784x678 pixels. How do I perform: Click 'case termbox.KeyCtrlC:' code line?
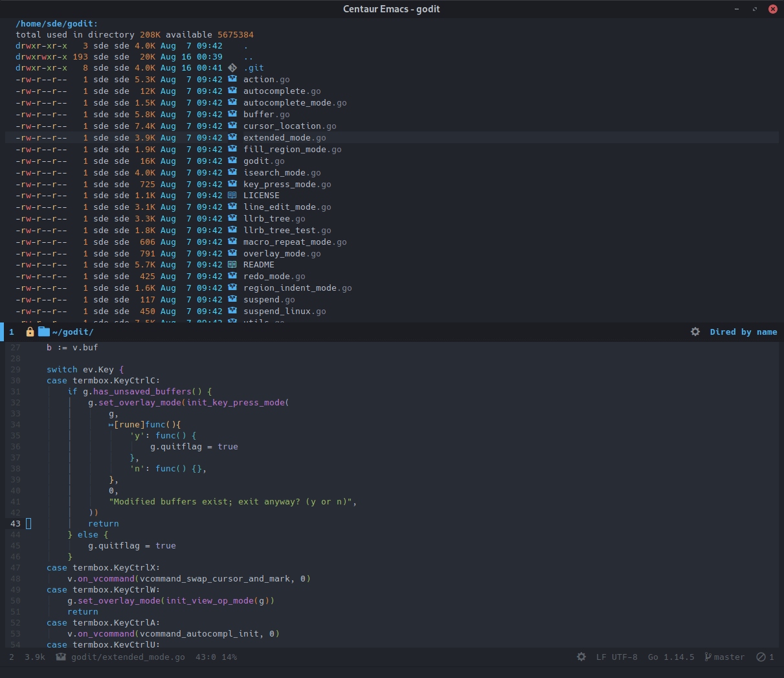104,381
